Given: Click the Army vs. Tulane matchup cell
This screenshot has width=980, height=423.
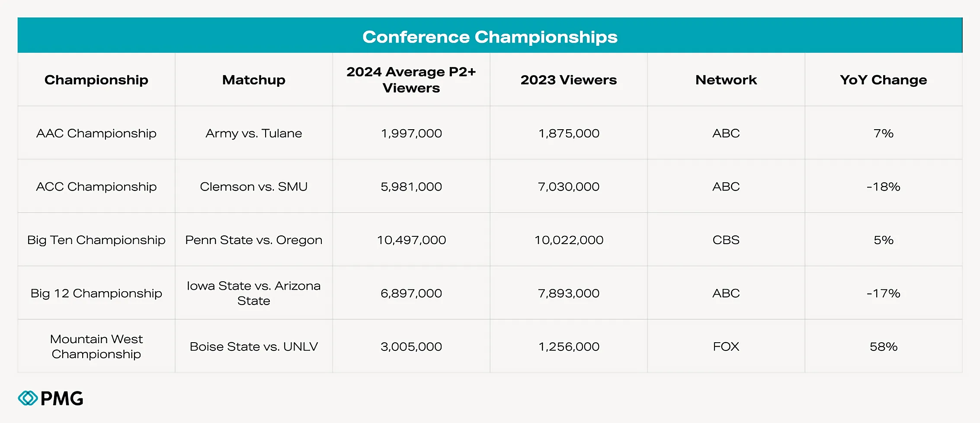Looking at the screenshot, I should pyautogui.click(x=254, y=133).
